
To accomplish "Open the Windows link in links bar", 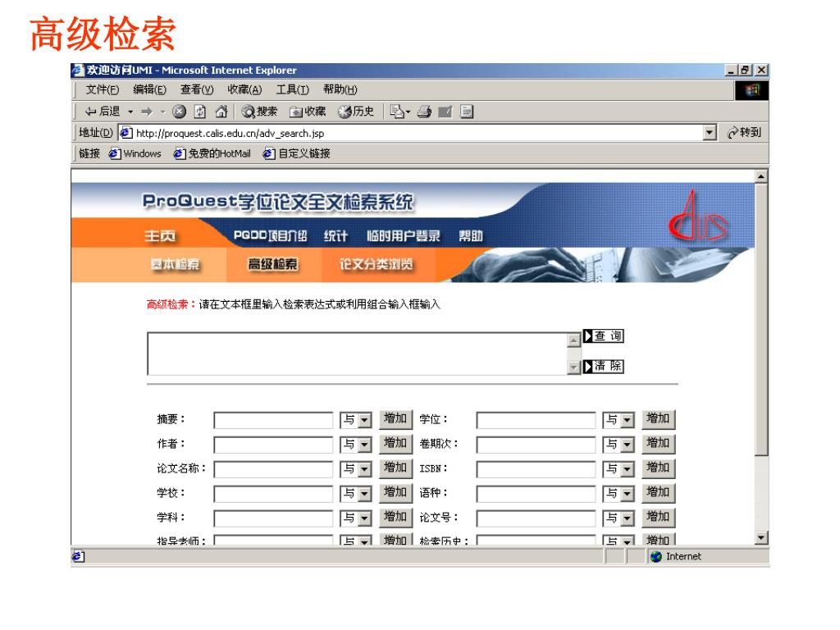I will point(135,153).
